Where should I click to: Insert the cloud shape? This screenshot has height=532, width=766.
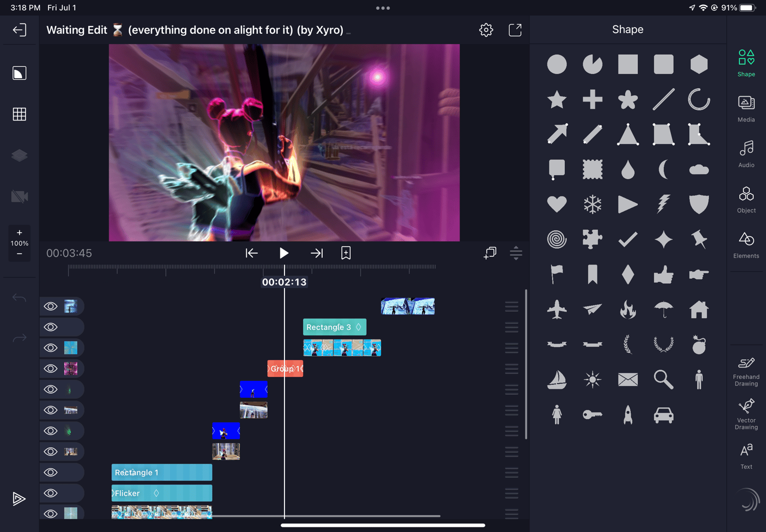pos(699,170)
